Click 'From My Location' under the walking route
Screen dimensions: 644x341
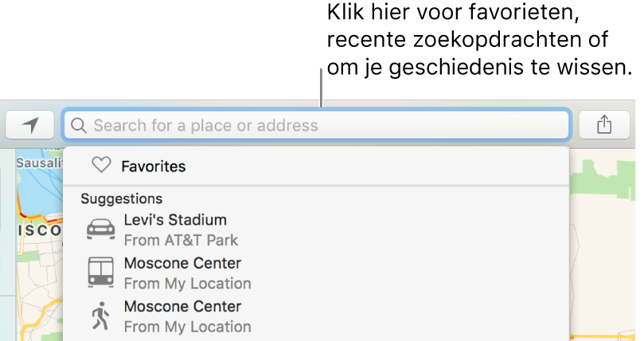(x=188, y=327)
